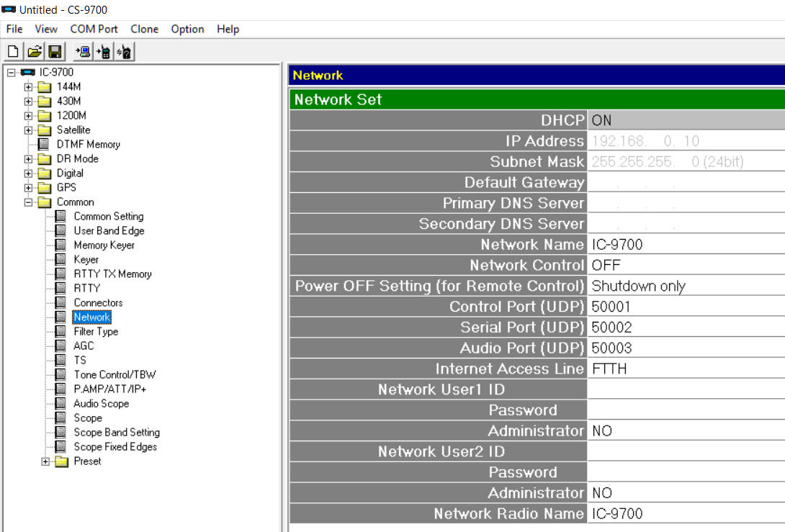This screenshot has height=532, width=785.
Task: Click the Keyer page icon
Action: (x=60, y=259)
